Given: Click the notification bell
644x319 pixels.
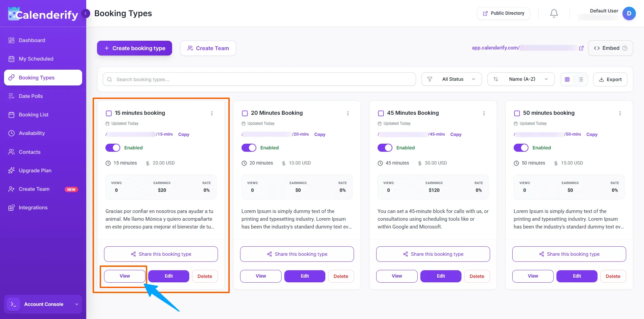Looking at the screenshot, I should tap(553, 13).
